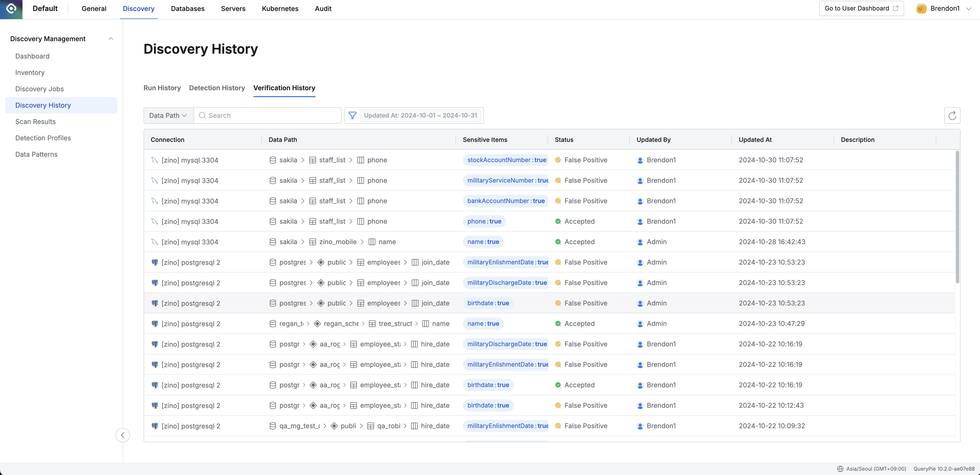Click database icon beside sakila in bankAccountNumber row

pos(272,201)
